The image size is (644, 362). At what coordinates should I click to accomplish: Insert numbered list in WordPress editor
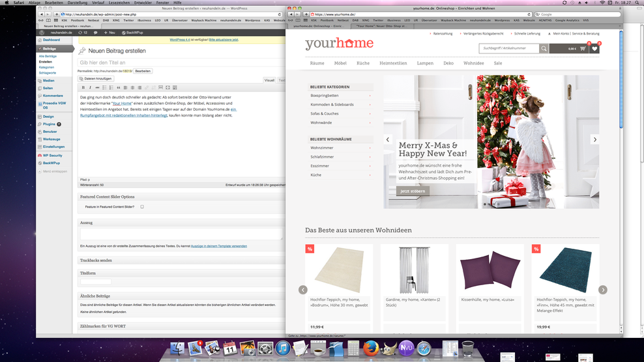(x=111, y=87)
